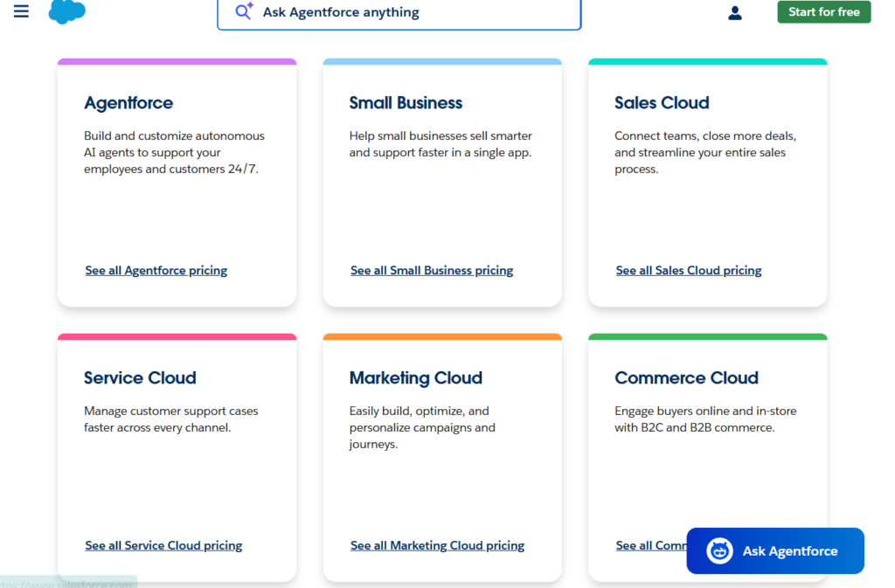The width and height of the screenshot is (895, 588).
Task: Click the Commerce Cloud heading
Action: [x=686, y=377]
